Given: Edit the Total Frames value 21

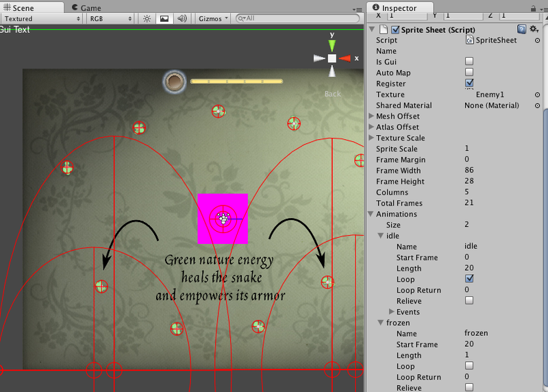Looking at the screenshot, I should [469, 203].
